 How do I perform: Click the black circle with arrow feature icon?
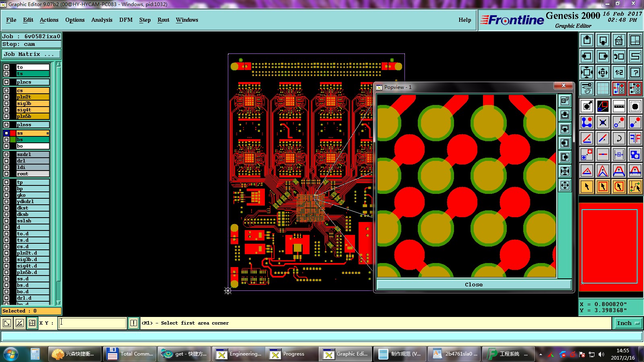(587, 106)
